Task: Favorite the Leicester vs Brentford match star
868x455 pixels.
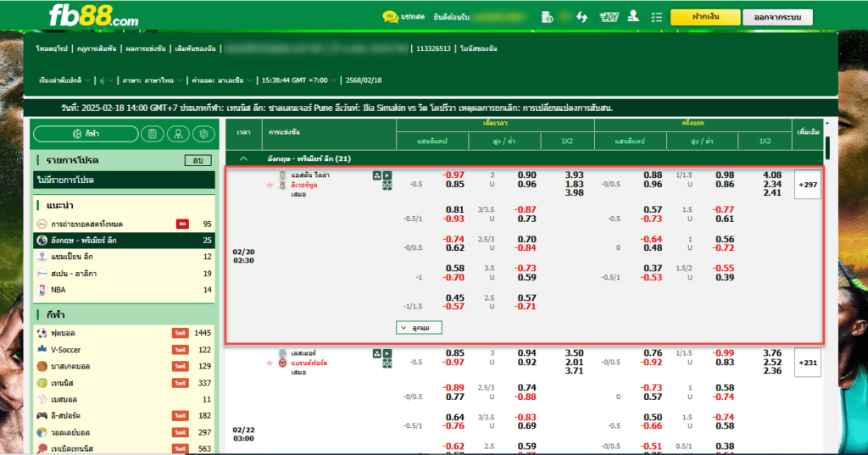Action: (270, 363)
